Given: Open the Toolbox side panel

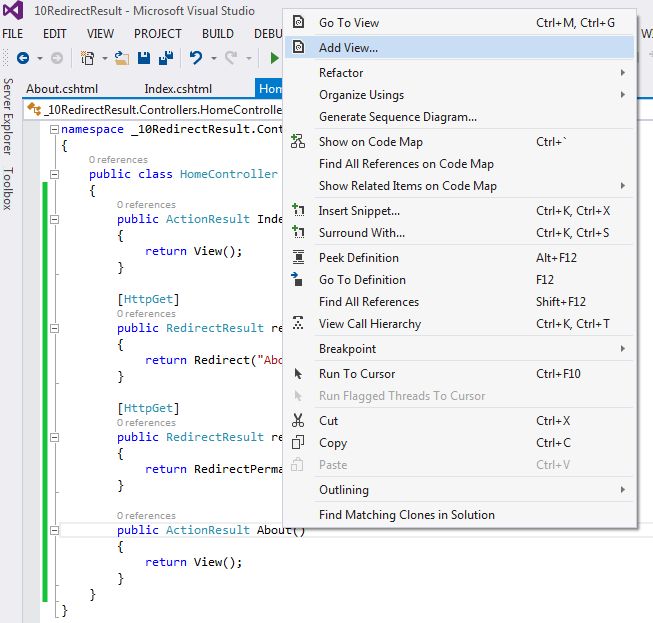Looking at the screenshot, I should point(8,188).
